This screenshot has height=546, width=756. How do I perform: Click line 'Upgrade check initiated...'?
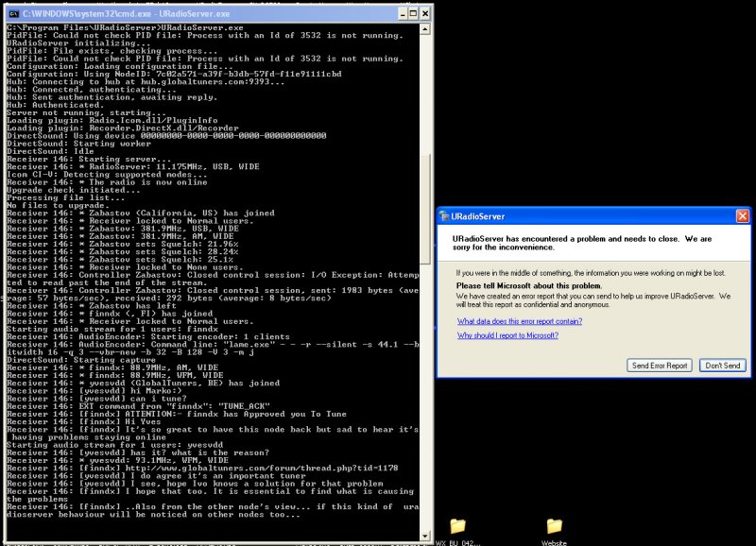tap(74, 190)
